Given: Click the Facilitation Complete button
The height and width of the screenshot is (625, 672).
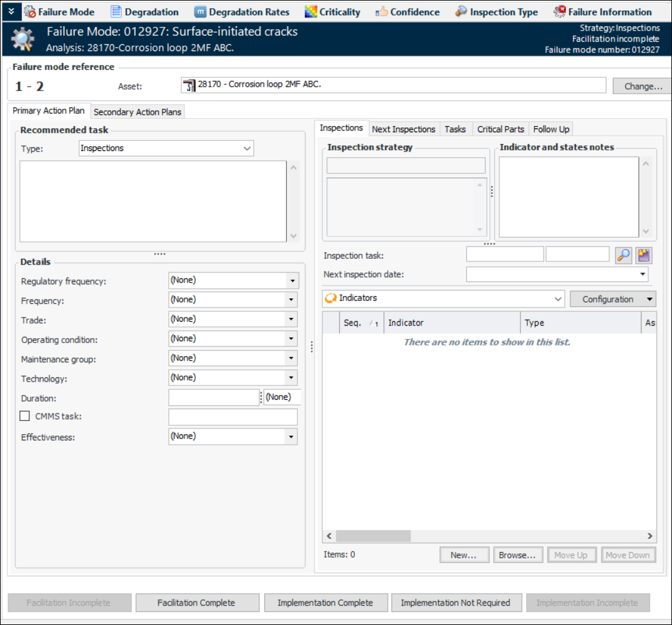Looking at the screenshot, I should click(x=196, y=603).
